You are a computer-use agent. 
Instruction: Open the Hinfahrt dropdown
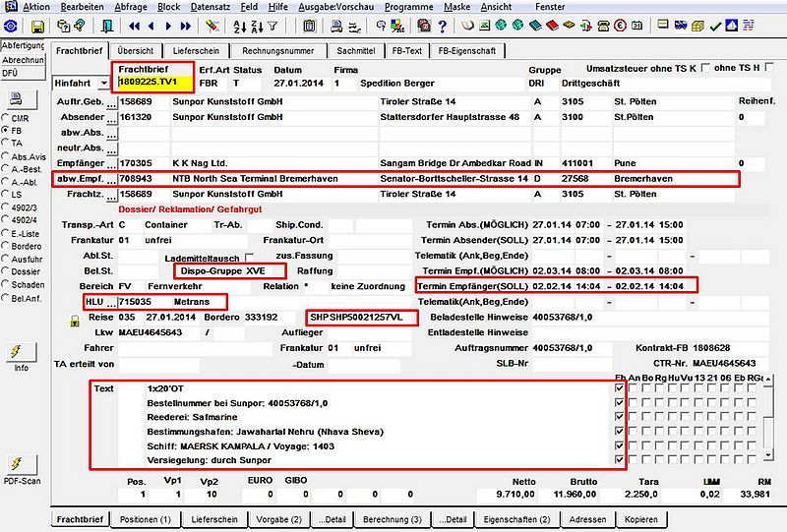coord(104,84)
